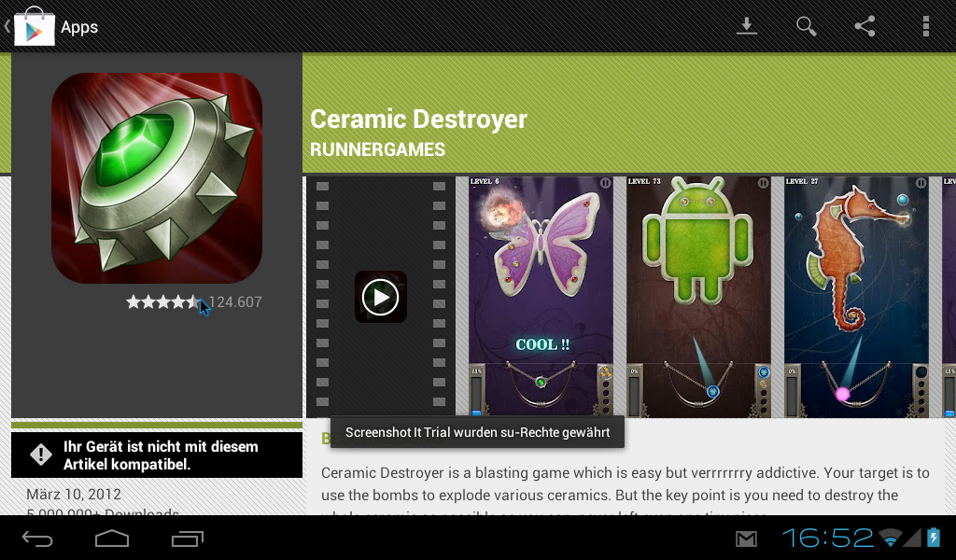Tap the star rating with 124.607 reviews

pyautogui.click(x=194, y=302)
